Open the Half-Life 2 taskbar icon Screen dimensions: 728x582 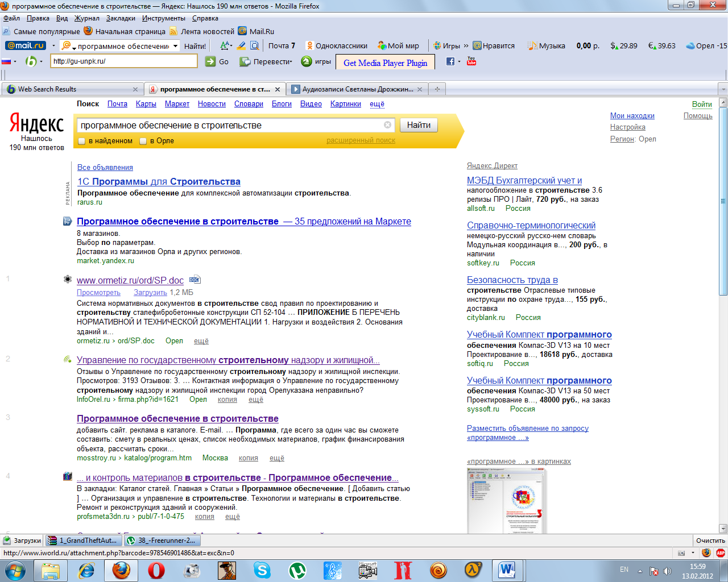[473, 570]
